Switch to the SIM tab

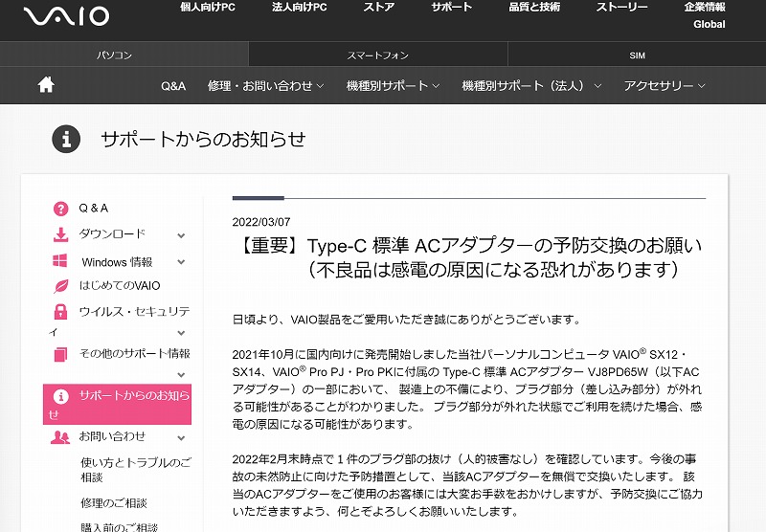point(637,55)
